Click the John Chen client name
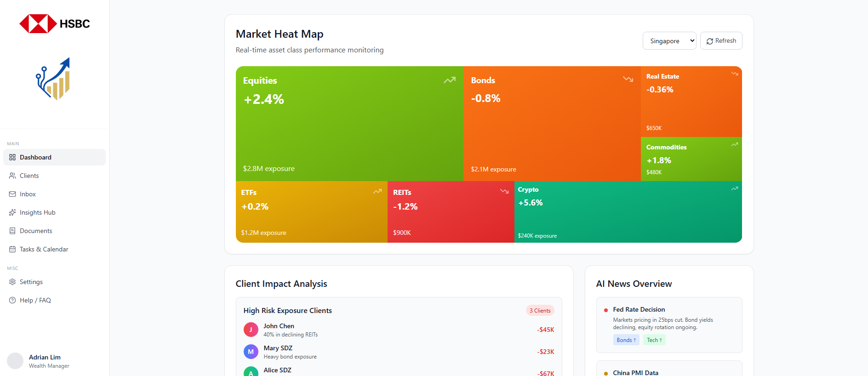 pos(279,326)
